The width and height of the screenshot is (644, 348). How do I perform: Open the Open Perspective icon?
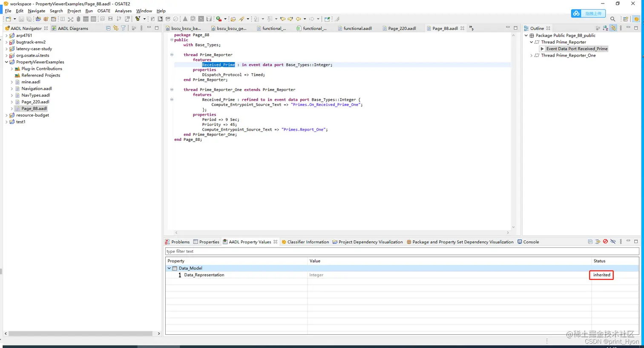point(625,19)
